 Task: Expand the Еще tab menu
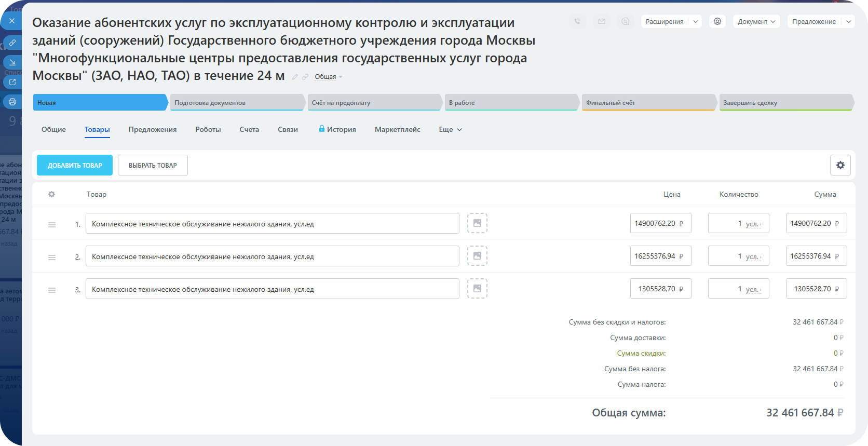(x=450, y=129)
